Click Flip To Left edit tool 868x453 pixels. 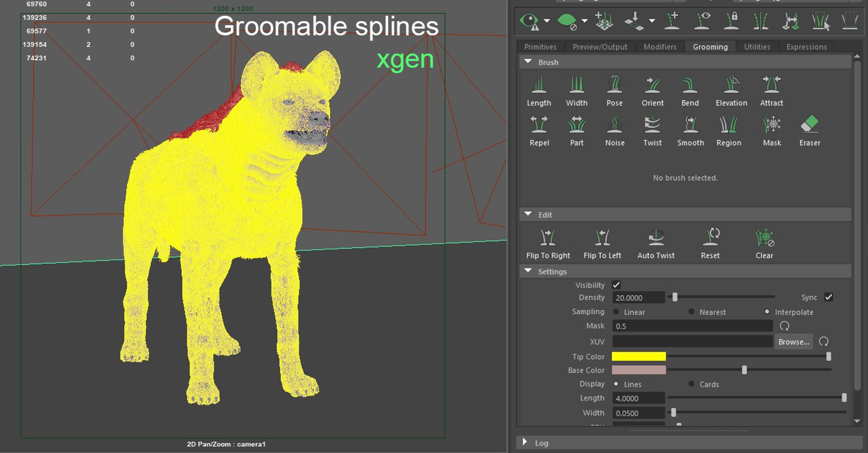(x=602, y=244)
